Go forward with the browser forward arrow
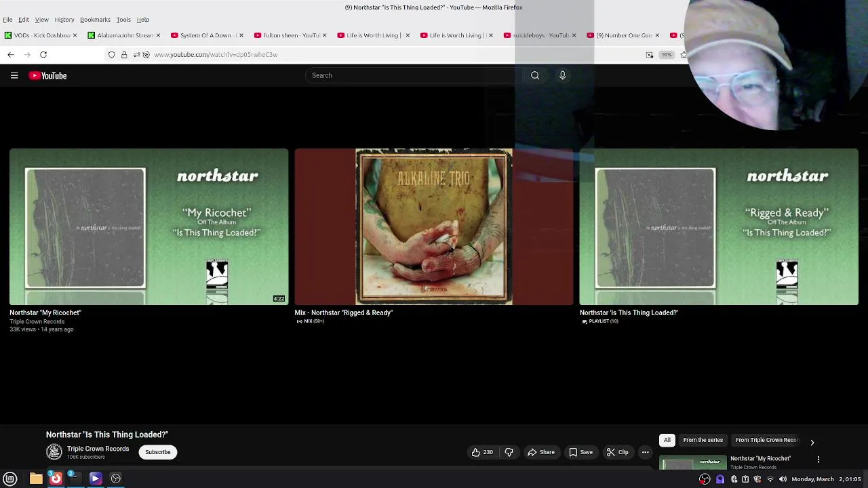 click(27, 54)
